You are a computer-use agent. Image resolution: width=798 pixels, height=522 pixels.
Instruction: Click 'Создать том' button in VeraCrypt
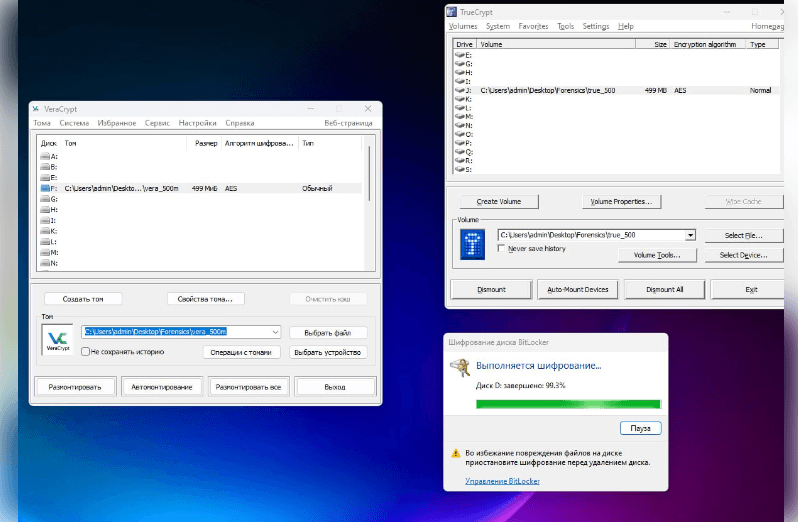[83, 299]
